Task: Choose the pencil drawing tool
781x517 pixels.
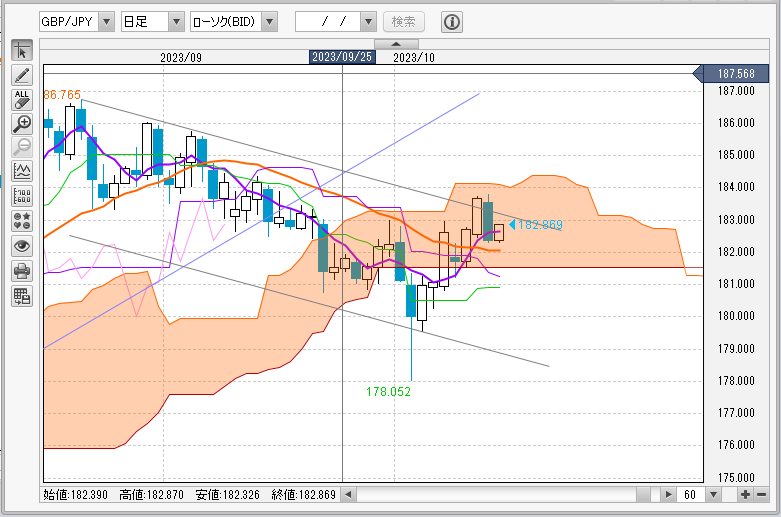Action: tap(22, 75)
